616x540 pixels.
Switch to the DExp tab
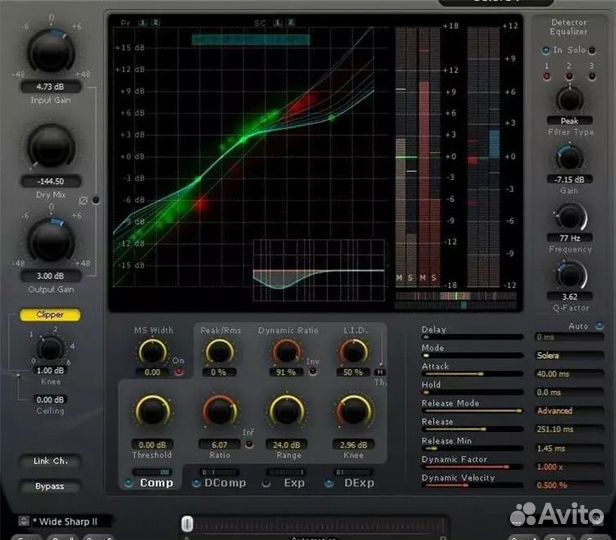(x=359, y=483)
